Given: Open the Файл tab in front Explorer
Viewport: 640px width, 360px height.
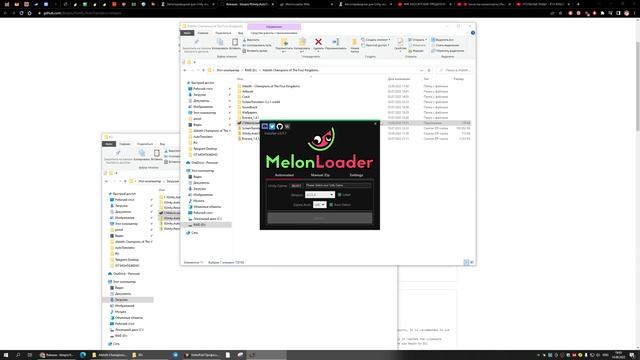Looking at the screenshot, I should 187,33.
